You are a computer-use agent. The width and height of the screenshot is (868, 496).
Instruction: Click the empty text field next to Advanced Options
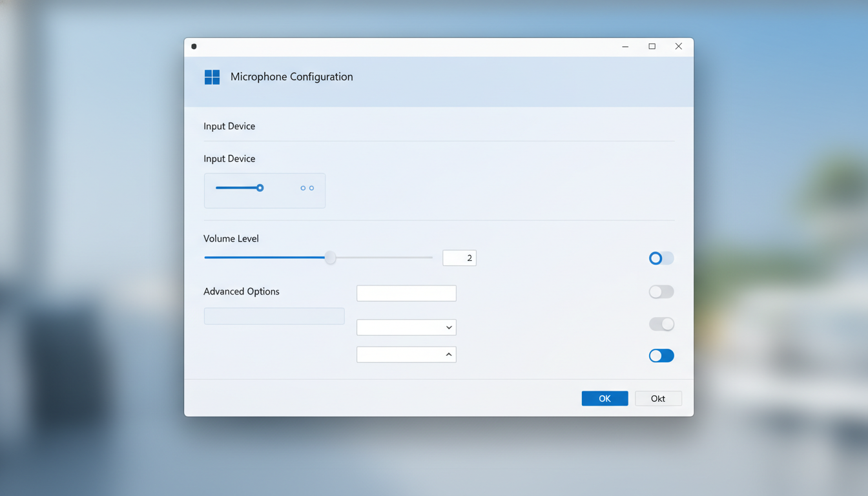[x=406, y=293]
